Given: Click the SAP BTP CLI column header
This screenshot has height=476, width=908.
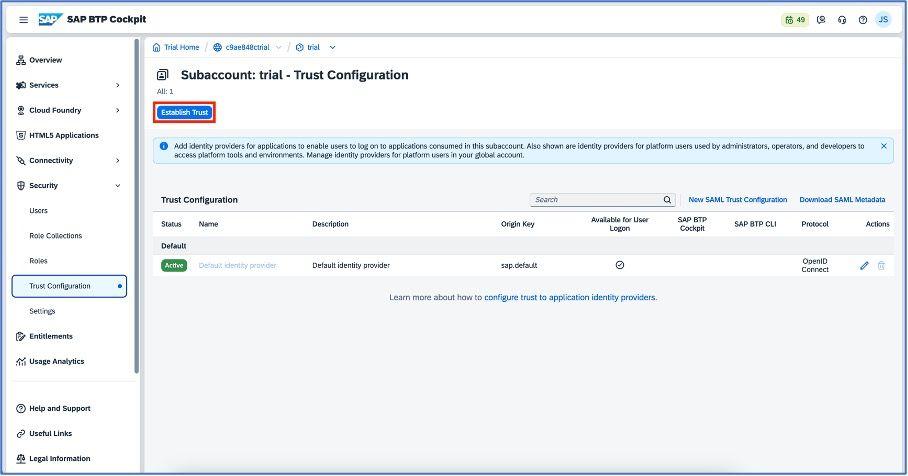Looking at the screenshot, I should [755, 224].
